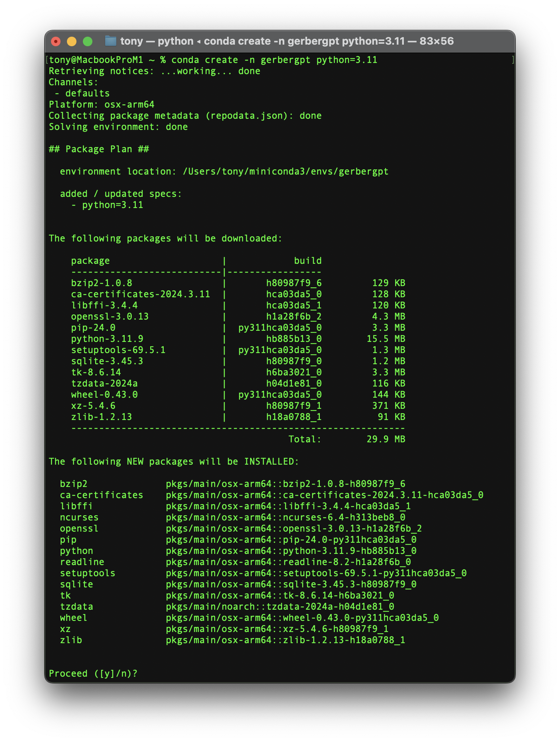
Task: Click the terminal window title text
Action: coord(287,41)
